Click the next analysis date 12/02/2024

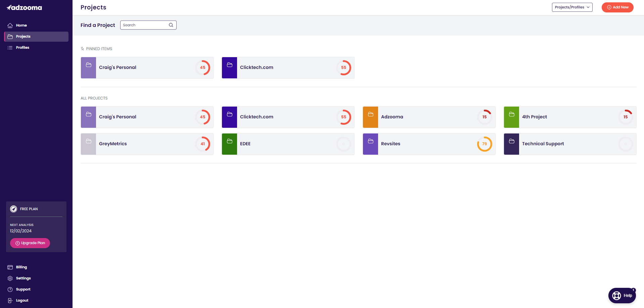(21, 231)
